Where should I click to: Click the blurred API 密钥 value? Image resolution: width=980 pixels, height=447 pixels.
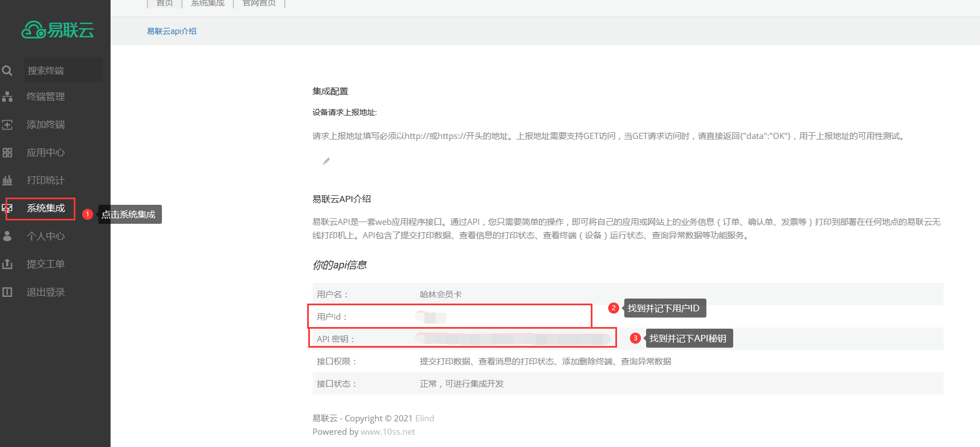pyautogui.click(x=513, y=339)
